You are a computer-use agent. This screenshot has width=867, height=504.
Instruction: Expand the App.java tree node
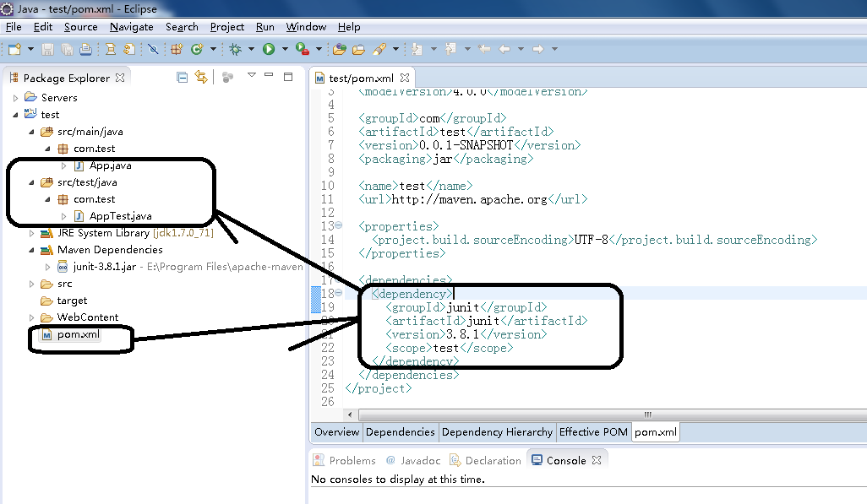coord(63,165)
